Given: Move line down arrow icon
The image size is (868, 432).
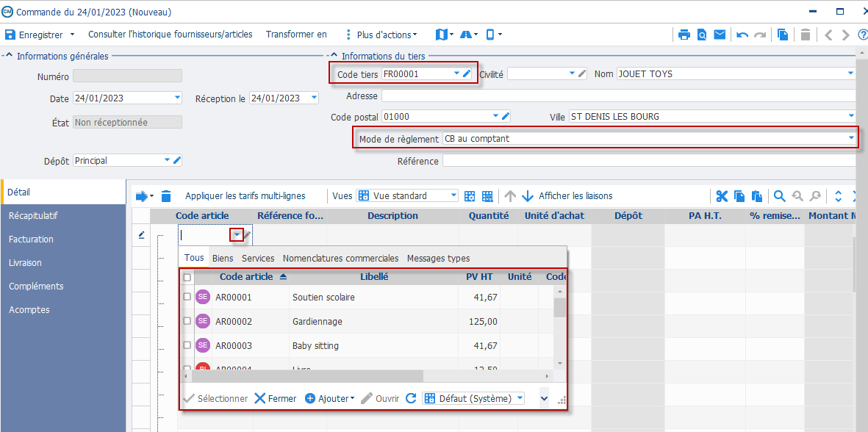Looking at the screenshot, I should (x=528, y=196).
